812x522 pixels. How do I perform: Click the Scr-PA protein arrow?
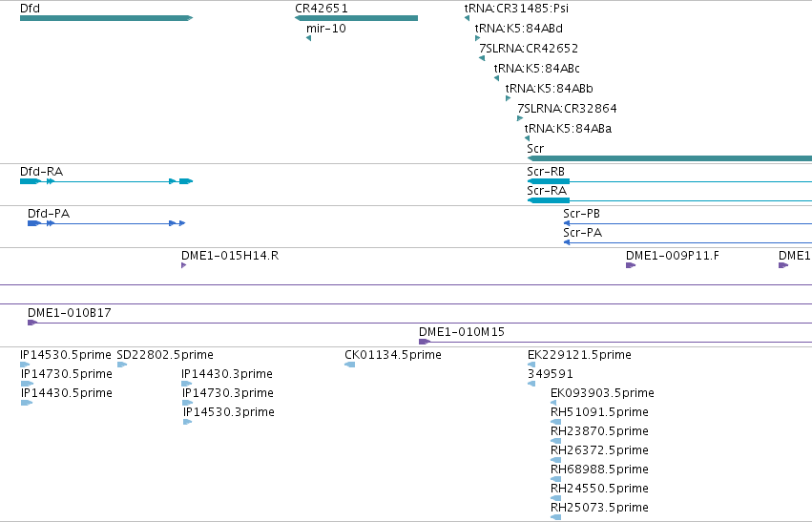567,242
